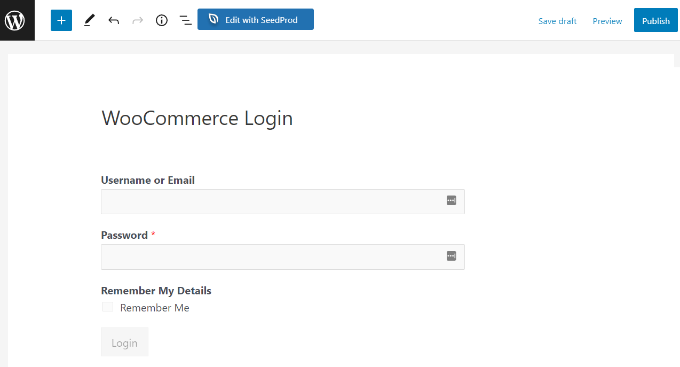This screenshot has height=367, width=680.
Task: Edit the WooCommerce Login page title
Action: click(x=197, y=118)
